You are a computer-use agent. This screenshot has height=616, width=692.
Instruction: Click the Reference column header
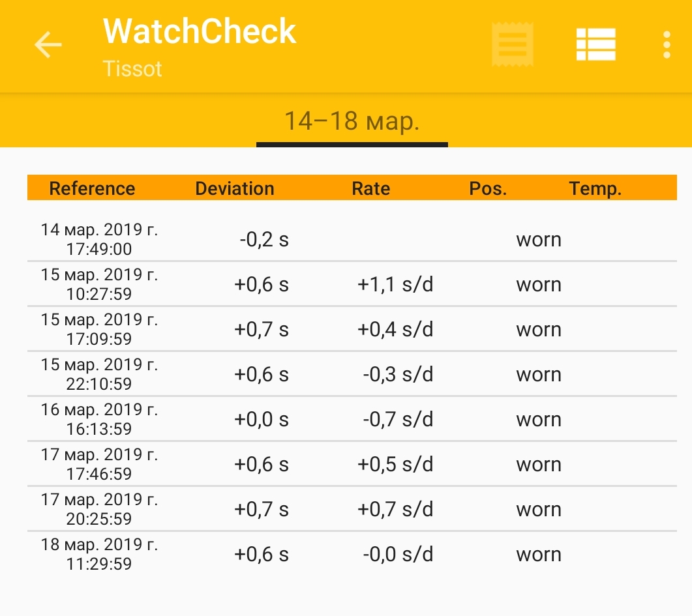coord(92,189)
